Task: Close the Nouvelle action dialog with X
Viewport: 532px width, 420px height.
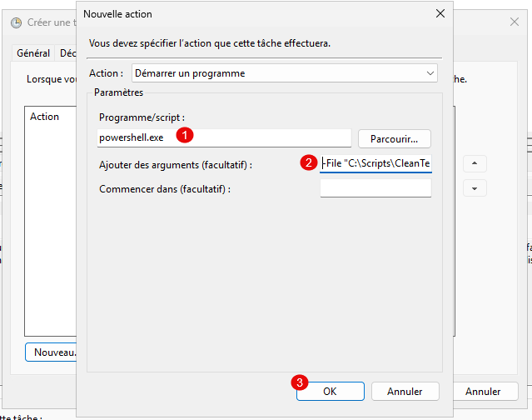Action: pos(440,14)
